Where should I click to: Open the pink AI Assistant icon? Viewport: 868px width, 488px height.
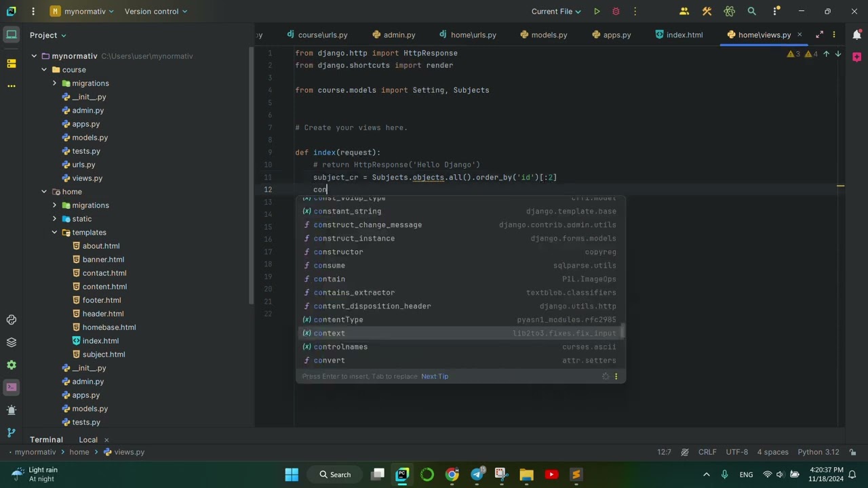point(856,58)
